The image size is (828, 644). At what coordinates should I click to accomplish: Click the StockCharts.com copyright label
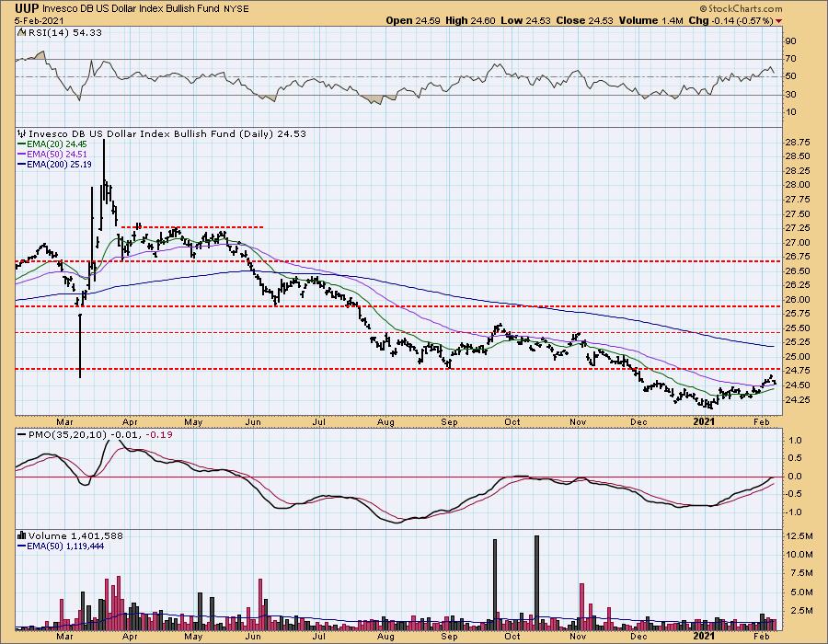tap(741, 8)
